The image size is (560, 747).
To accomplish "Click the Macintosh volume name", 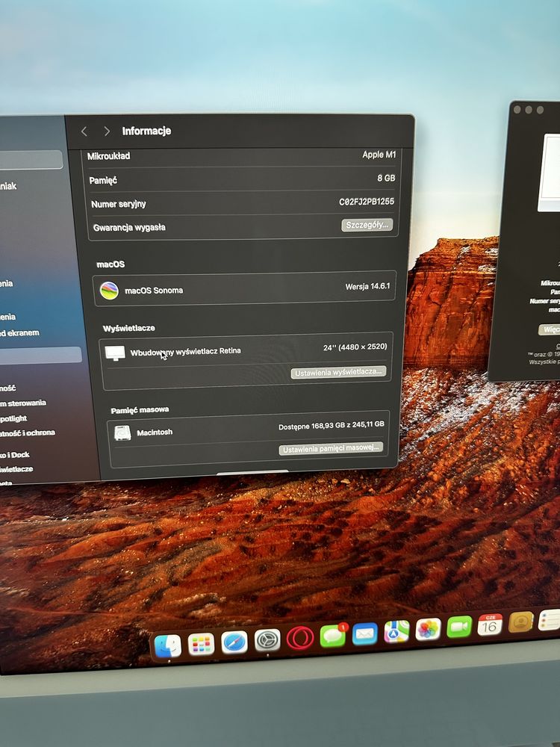I will coord(155,432).
